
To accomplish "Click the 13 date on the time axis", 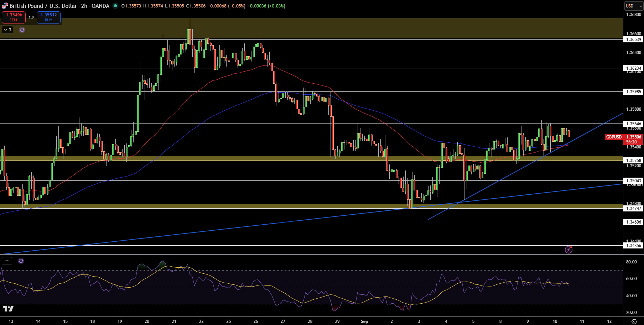I will (11, 321).
